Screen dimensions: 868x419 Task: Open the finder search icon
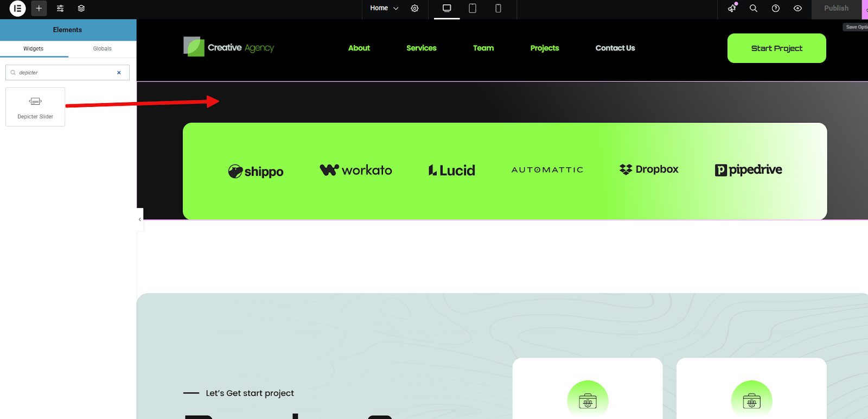click(754, 8)
